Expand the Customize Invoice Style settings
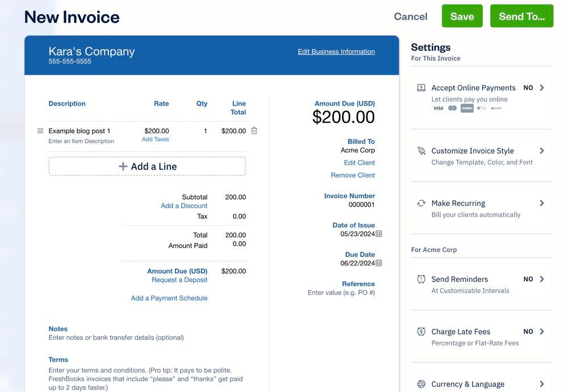 541,150
